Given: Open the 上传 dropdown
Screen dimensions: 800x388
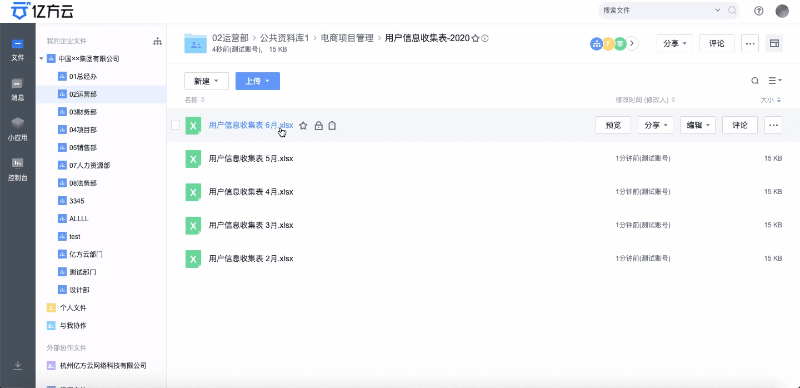Looking at the screenshot, I should [x=257, y=81].
